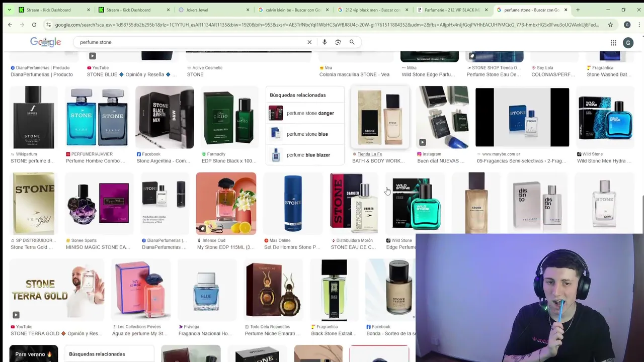Open the Wild Stone Edge green bottle image
Screen dimensions: 644x362
pos(416,204)
